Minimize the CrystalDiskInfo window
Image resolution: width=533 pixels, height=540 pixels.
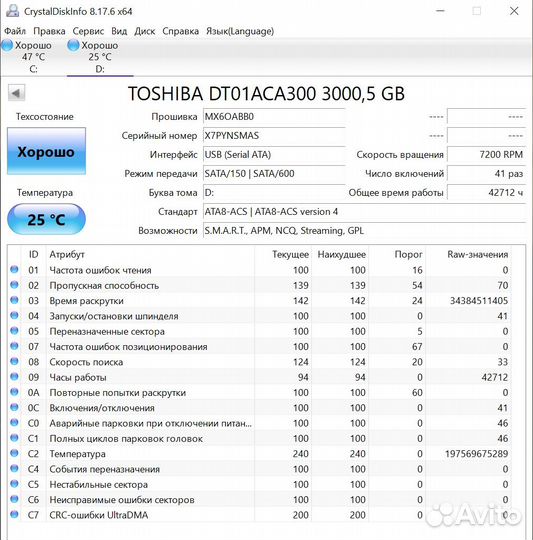pos(440,11)
